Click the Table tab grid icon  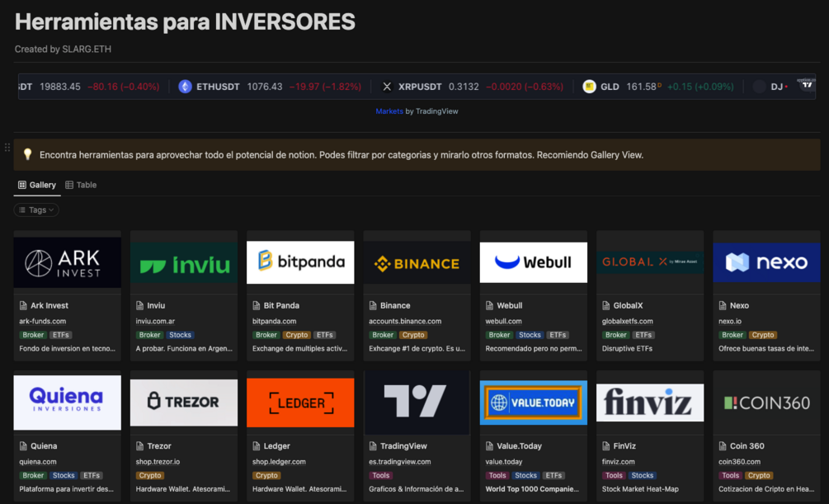tap(69, 185)
